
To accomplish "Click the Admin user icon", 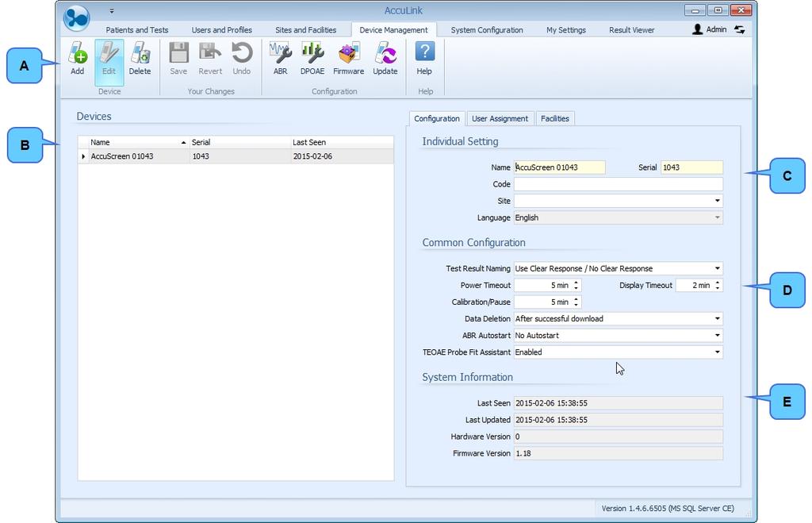I will [x=698, y=29].
